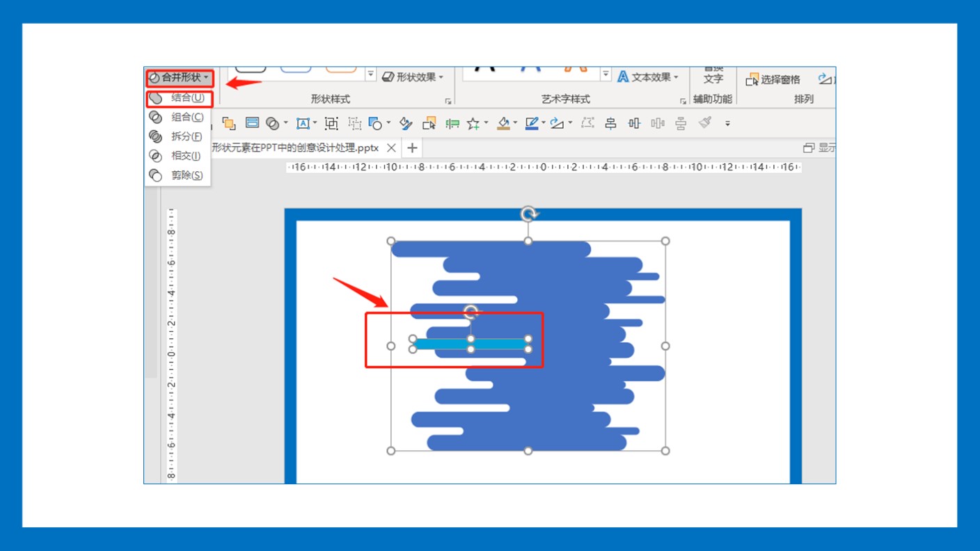
Task: Click quick-access merge shapes circles icon
Action: click(272, 124)
